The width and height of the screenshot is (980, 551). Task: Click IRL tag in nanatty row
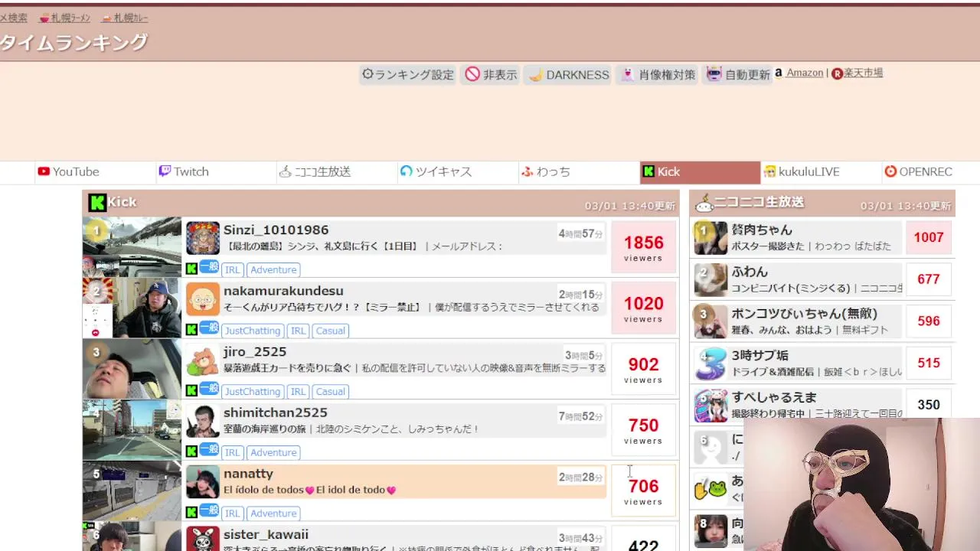click(233, 514)
